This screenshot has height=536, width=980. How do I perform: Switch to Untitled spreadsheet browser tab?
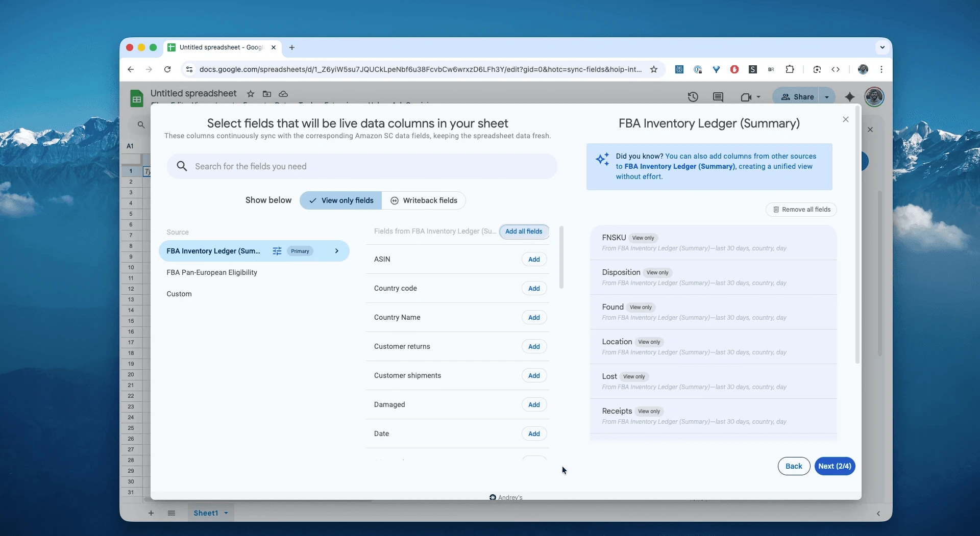222,47
